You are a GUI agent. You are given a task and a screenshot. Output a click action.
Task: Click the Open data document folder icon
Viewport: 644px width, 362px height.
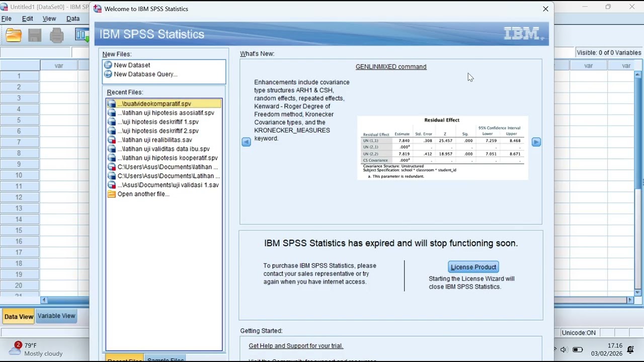click(x=14, y=35)
